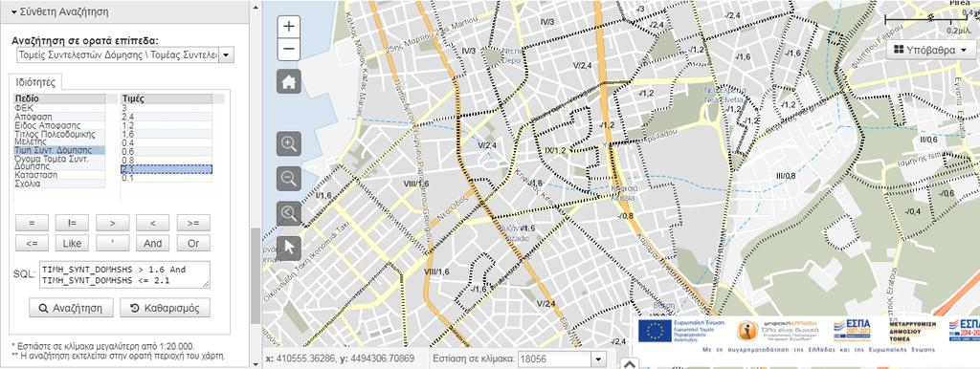The width and height of the screenshot is (980, 369).
Task: Zoom out with the minus button
Action: tap(289, 50)
